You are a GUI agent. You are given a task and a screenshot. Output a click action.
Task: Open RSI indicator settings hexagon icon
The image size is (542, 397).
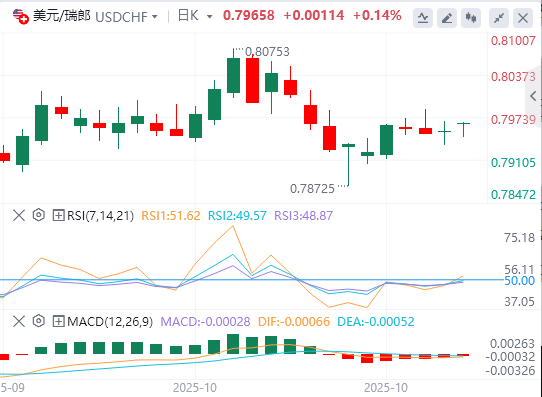coord(39,215)
